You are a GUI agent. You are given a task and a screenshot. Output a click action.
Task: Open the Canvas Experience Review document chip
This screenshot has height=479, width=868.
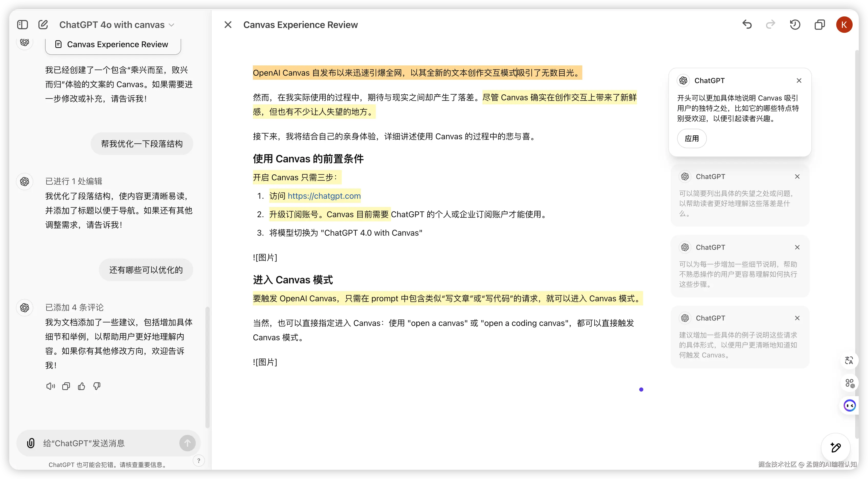[113, 45]
